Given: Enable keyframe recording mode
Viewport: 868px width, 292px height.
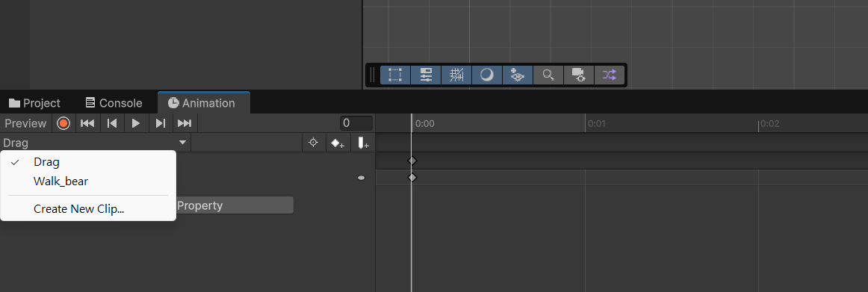Looking at the screenshot, I should 63,123.
